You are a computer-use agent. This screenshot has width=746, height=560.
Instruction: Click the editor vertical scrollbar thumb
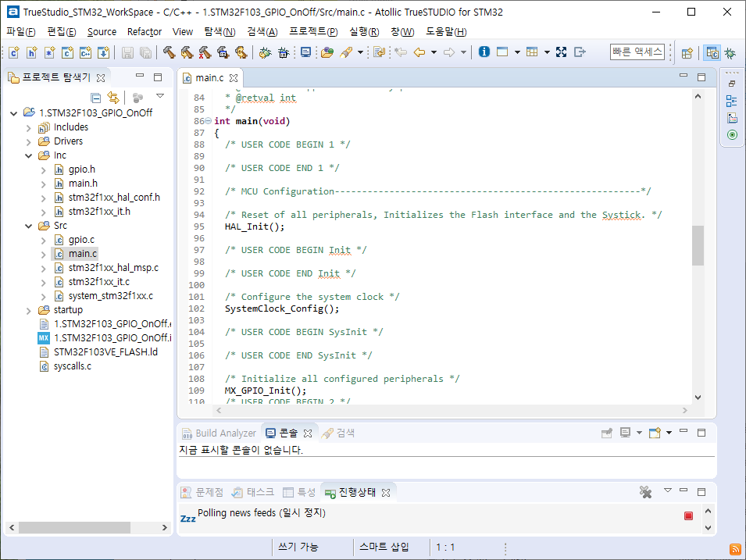698,245
